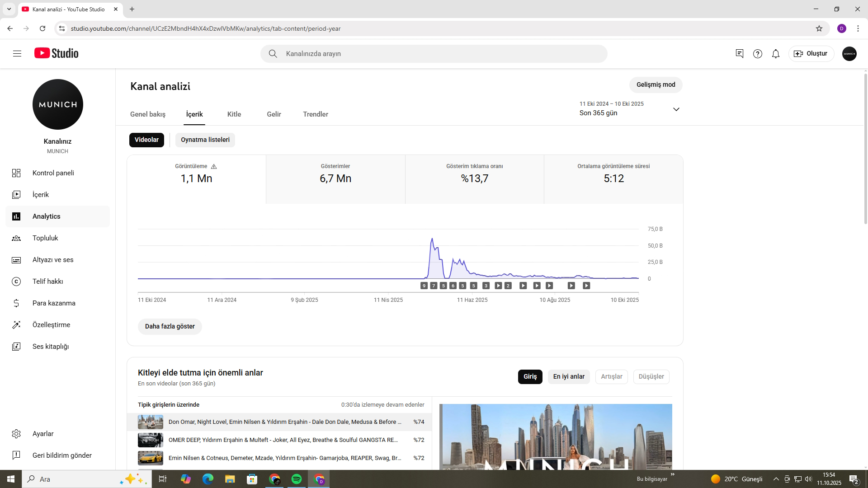Click Daha fazla göster button
The image size is (868, 488).
click(x=170, y=326)
